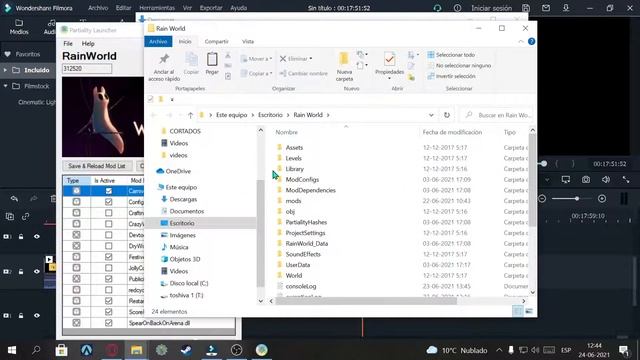Click Filmora preview playback progress handle
This screenshot has width=640, height=360.
tap(543, 164)
